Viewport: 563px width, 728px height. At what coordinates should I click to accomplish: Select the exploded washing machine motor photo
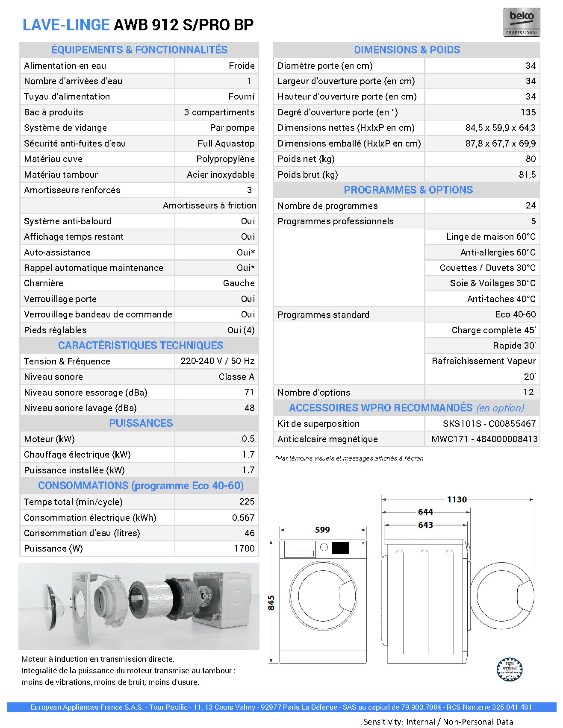point(139,606)
